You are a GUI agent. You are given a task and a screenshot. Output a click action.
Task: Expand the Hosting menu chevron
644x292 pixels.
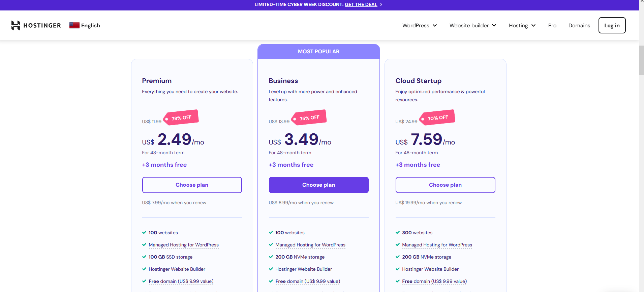pyautogui.click(x=533, y=26)
